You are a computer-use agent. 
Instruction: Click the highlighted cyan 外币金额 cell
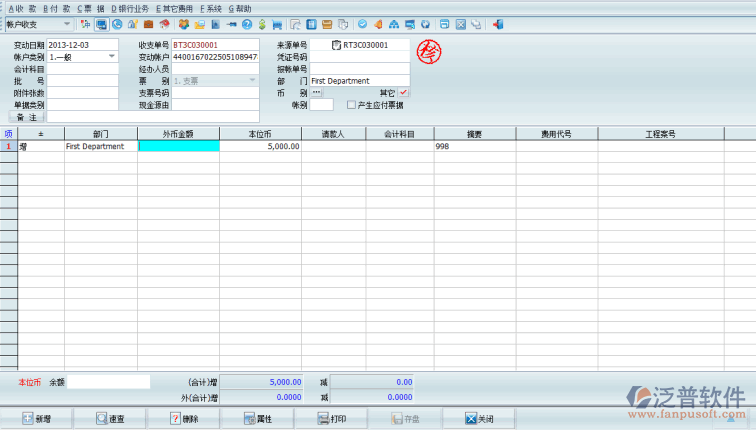pos(178,146)
